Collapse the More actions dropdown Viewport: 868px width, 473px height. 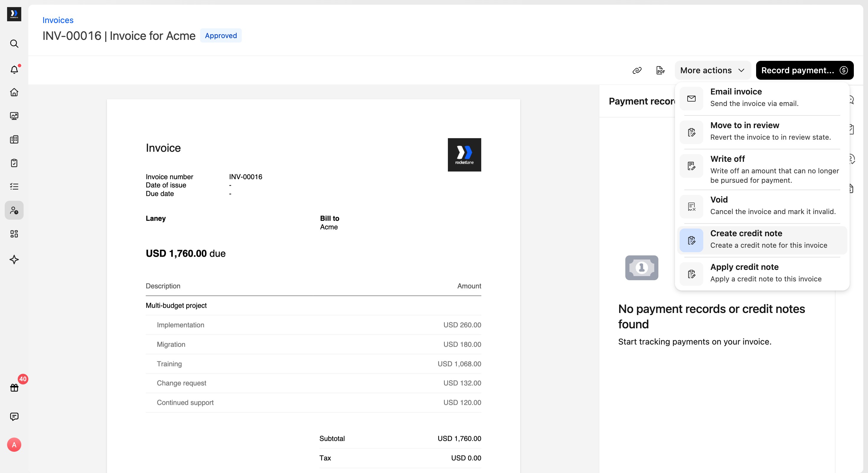(x=713, y=70)
